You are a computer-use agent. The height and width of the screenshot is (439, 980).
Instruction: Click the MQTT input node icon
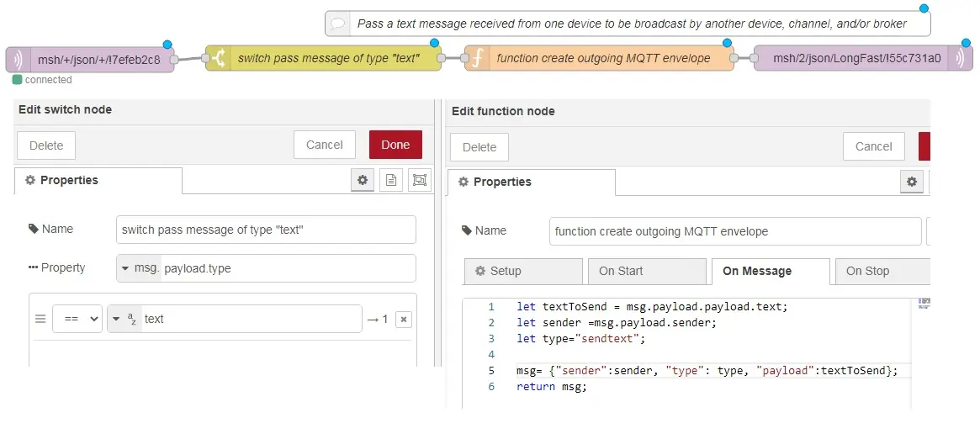(x=19, y=60)
